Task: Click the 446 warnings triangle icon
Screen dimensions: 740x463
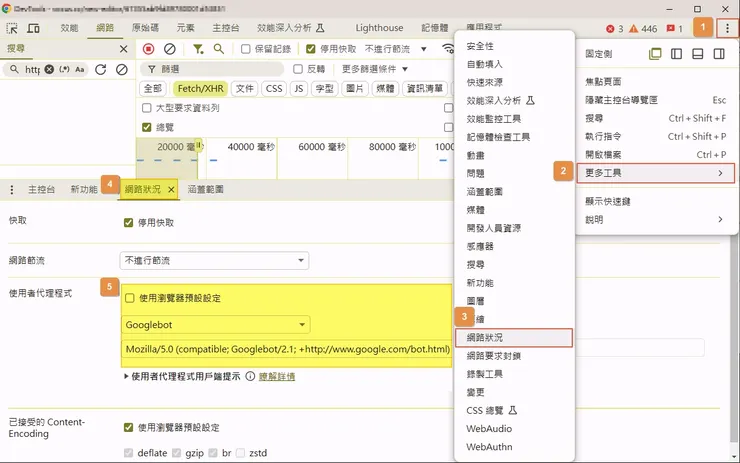Action: [633, 29]
